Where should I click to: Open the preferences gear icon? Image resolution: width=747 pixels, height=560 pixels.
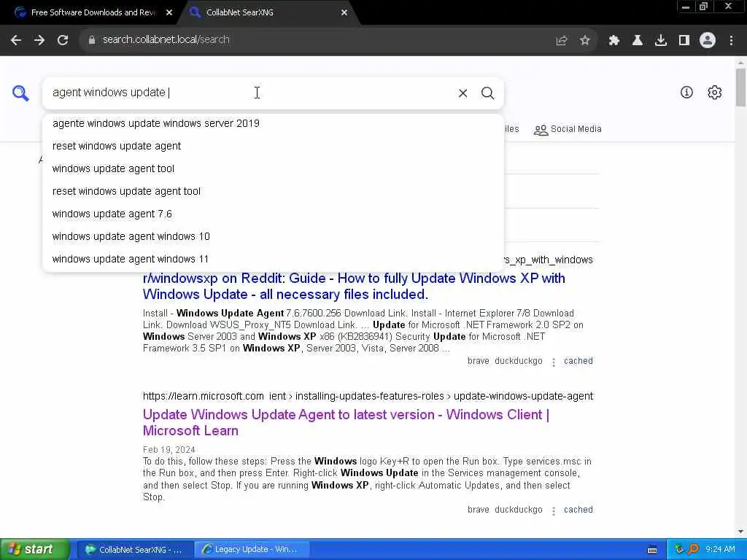[714, 93]
